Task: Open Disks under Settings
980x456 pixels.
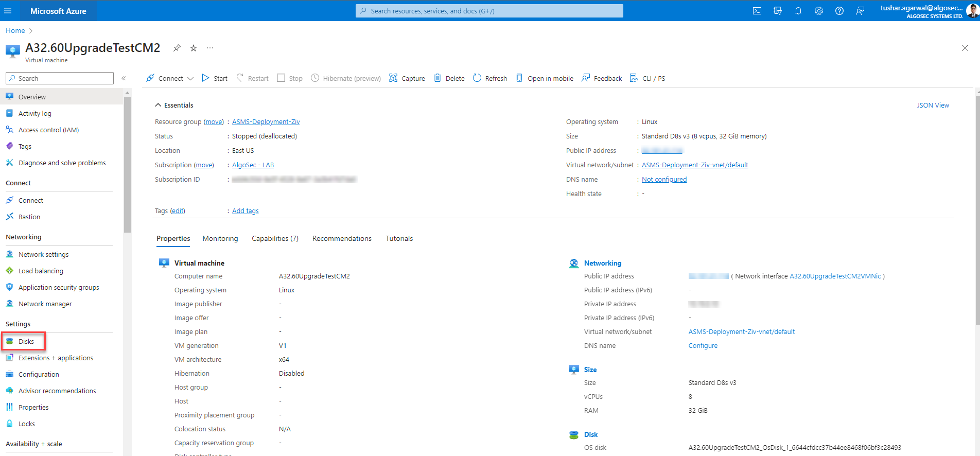Action: [x=26, y=341]
